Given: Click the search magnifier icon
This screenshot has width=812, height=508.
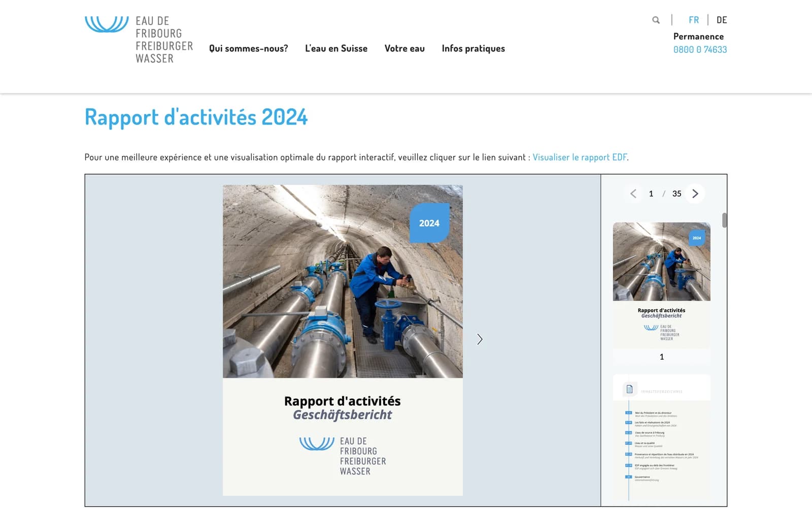Looking at the screenshot, I should [656, 20].
